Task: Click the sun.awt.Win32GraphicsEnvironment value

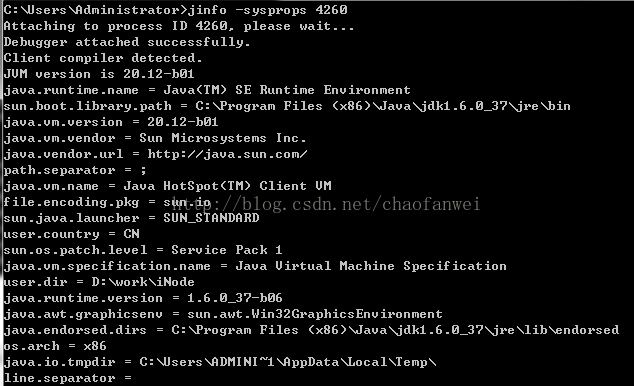Action: click(x=315, y=314)
